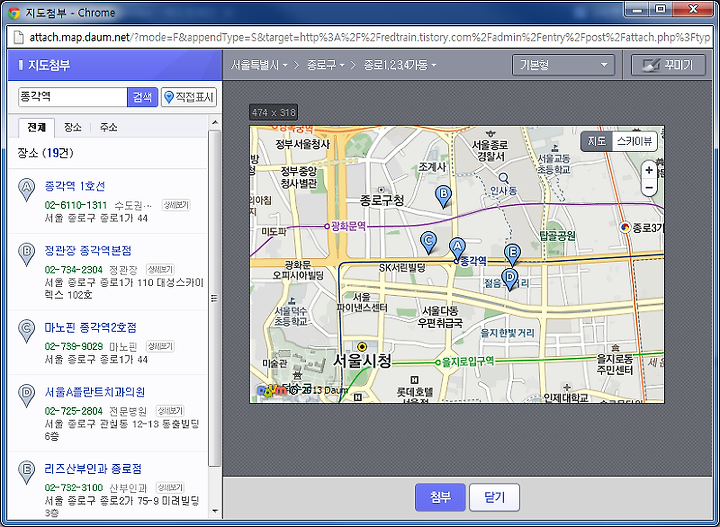The image size is (720, 527).
Task: Click the 종로구청 label on the map
Action: [x=382, y=201]
